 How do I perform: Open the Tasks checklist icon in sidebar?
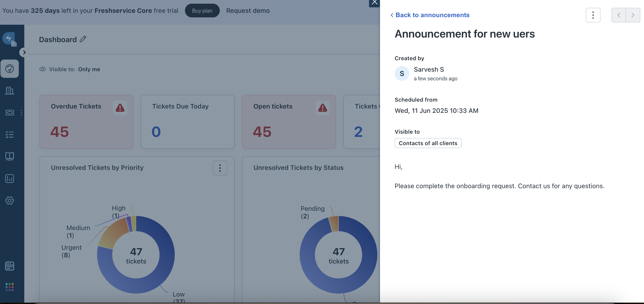[x=9, y=135]
